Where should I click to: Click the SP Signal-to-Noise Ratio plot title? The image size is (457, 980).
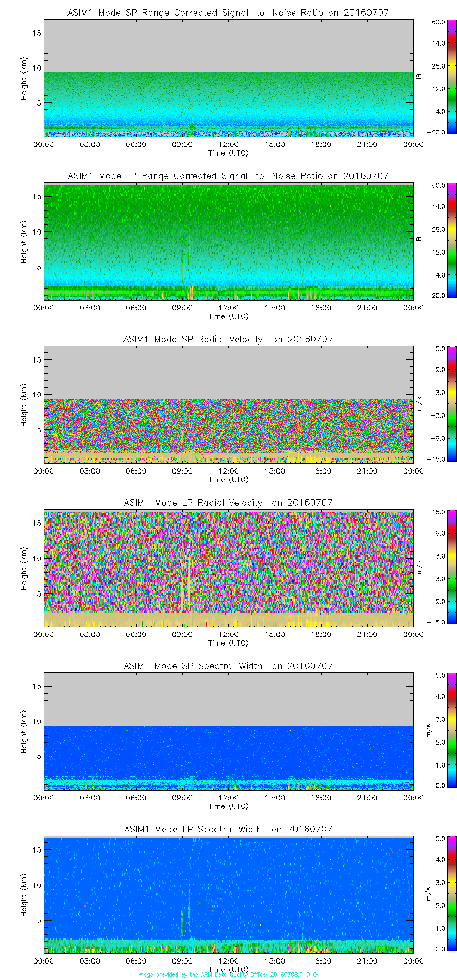(x=228, y=13)
